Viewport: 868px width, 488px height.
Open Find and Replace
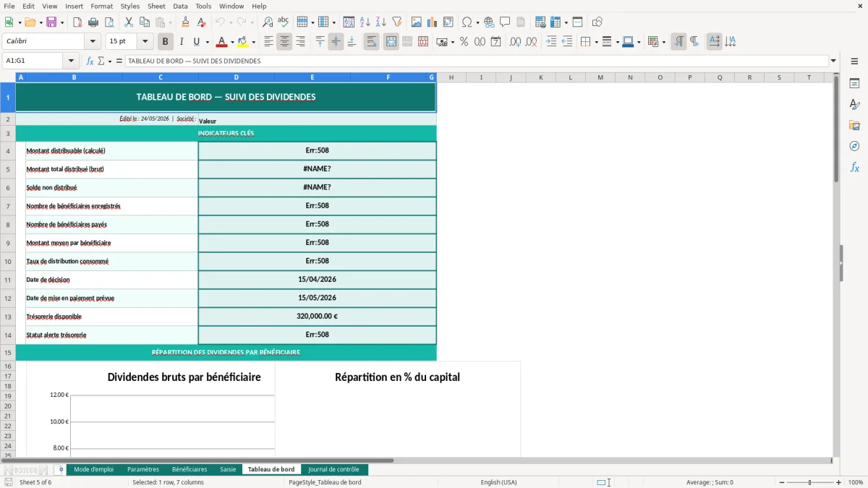click(268, 22)
